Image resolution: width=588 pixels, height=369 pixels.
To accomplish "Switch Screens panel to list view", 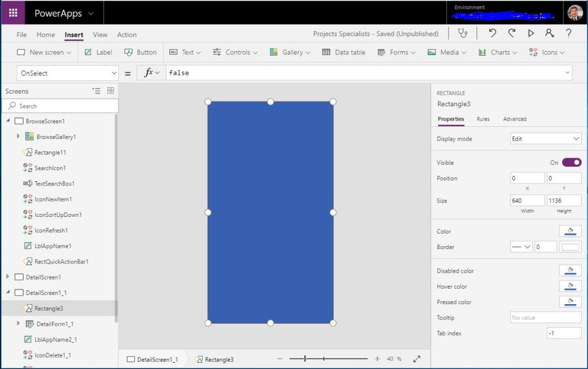I will pyautogui.click(x=98, y=90).
